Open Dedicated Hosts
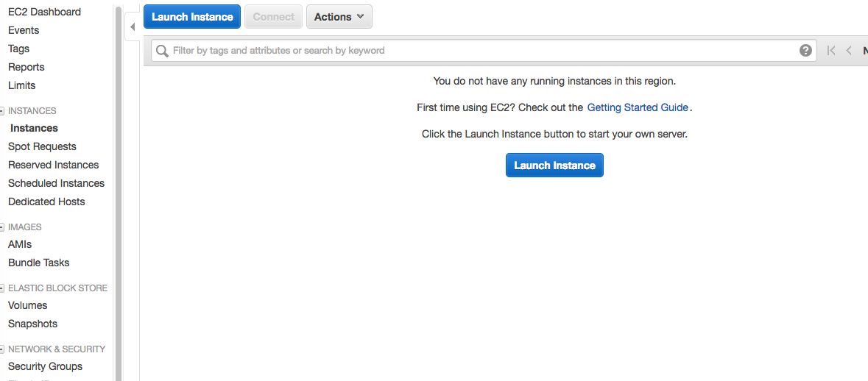 tap(46, 202)
